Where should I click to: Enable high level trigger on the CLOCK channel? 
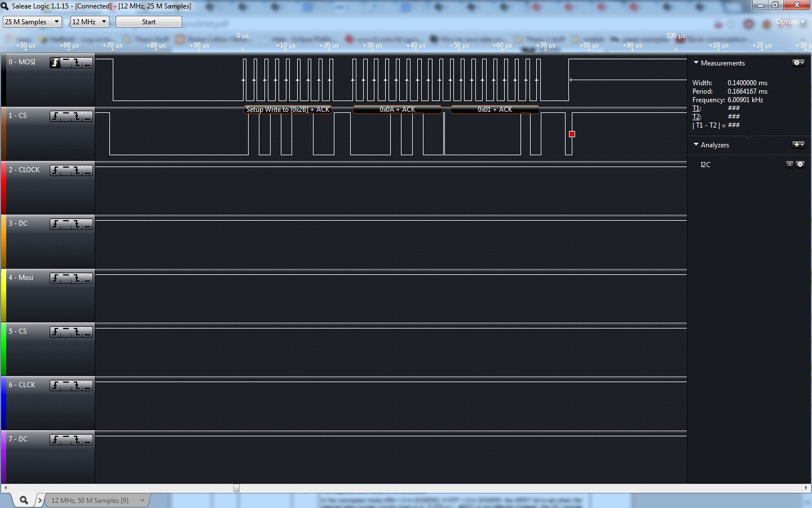coord(66,170)
